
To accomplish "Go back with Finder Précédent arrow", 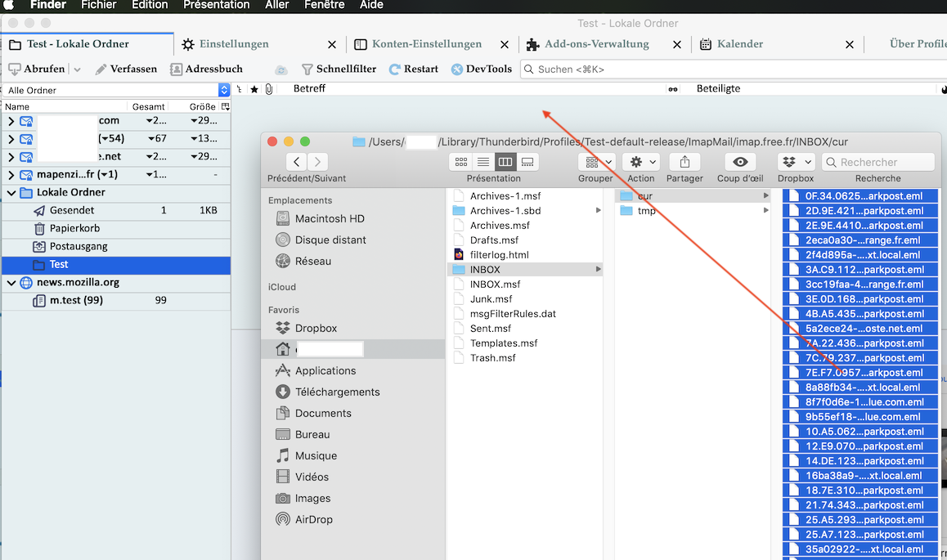I will (x=296, y=162).
